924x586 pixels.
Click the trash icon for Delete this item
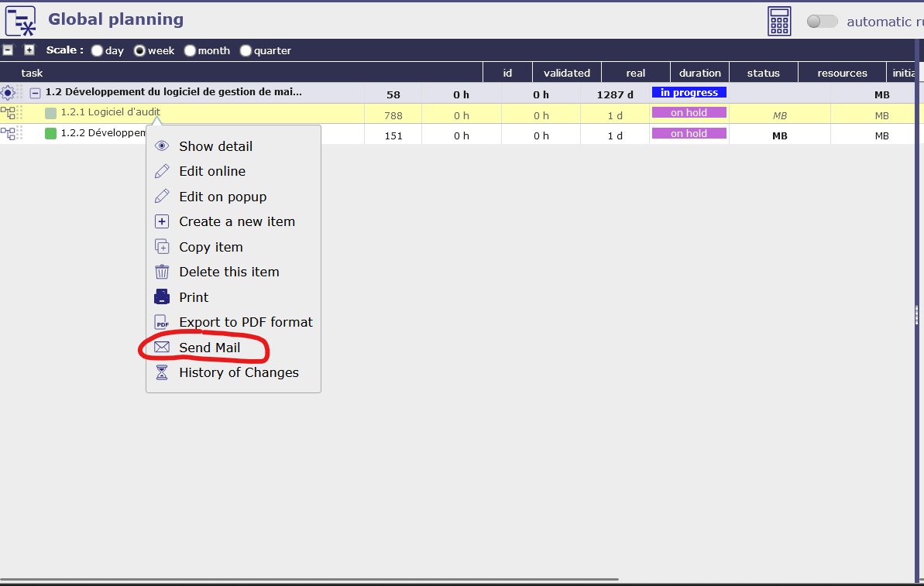point(162,272)
